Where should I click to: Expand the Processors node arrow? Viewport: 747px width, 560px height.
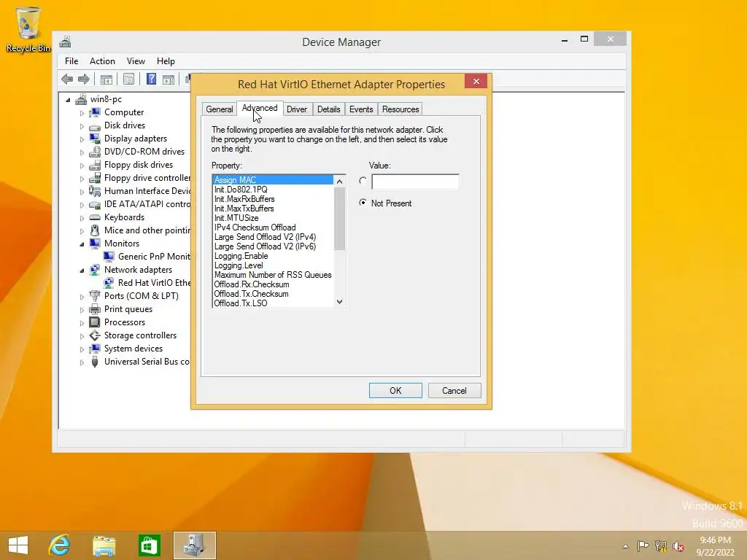[x=82, y=323]
